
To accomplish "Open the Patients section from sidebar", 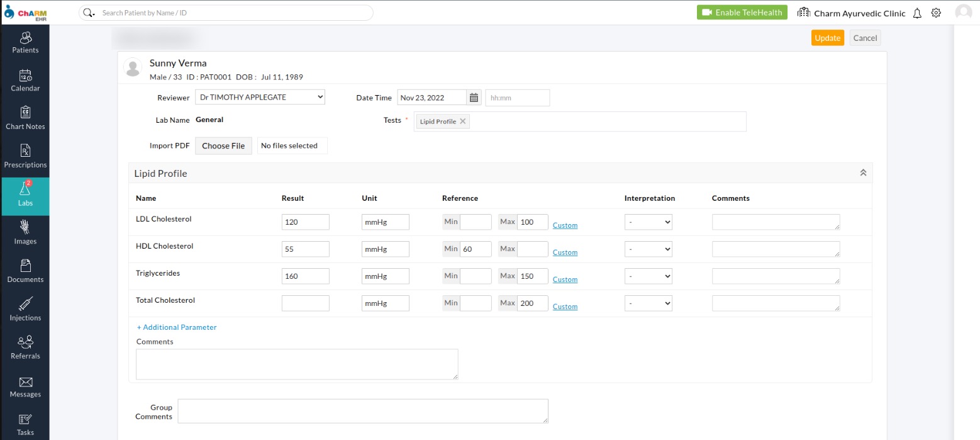I will point(25,43).
